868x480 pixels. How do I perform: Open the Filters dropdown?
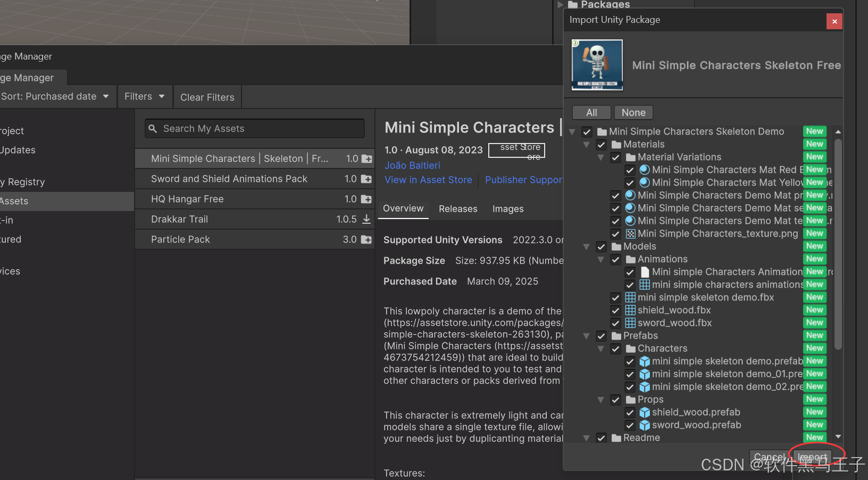[145, 96]
